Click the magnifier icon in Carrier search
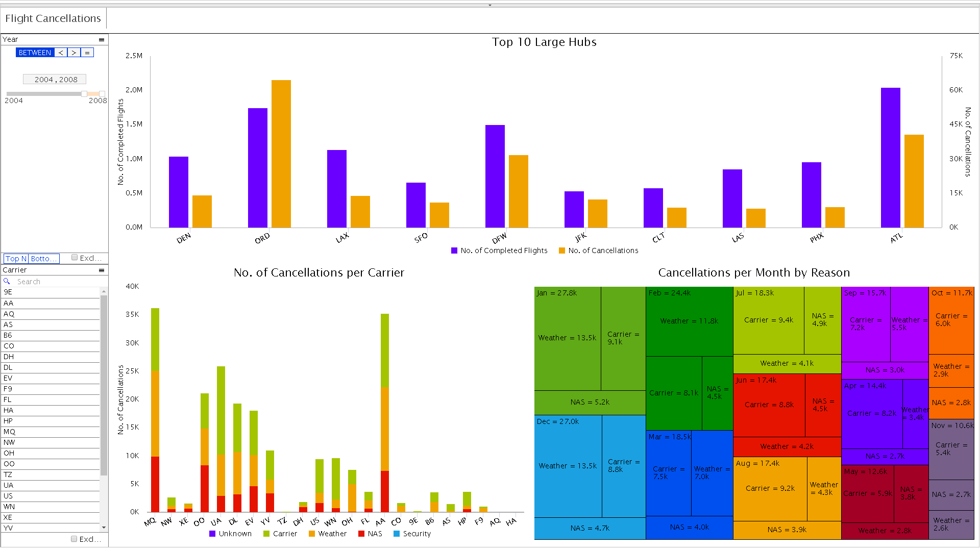Image resolution: width=980 pixels, height=551 pixels. coord(7,281)
